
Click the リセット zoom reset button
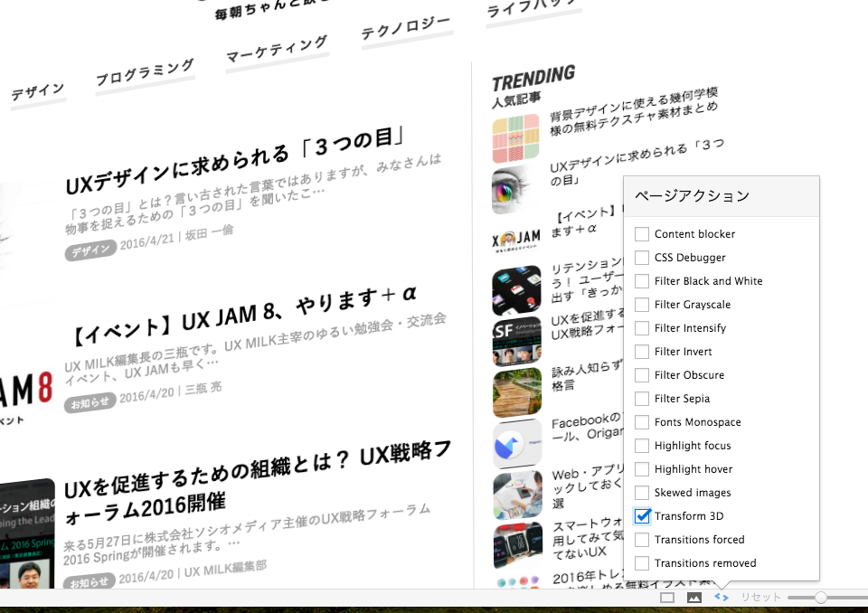pos(759,598)
